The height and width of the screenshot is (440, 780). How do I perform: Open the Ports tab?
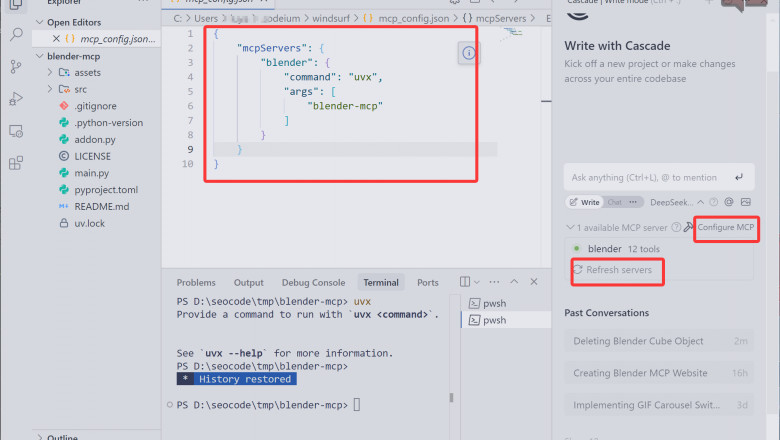pos(428,282)
